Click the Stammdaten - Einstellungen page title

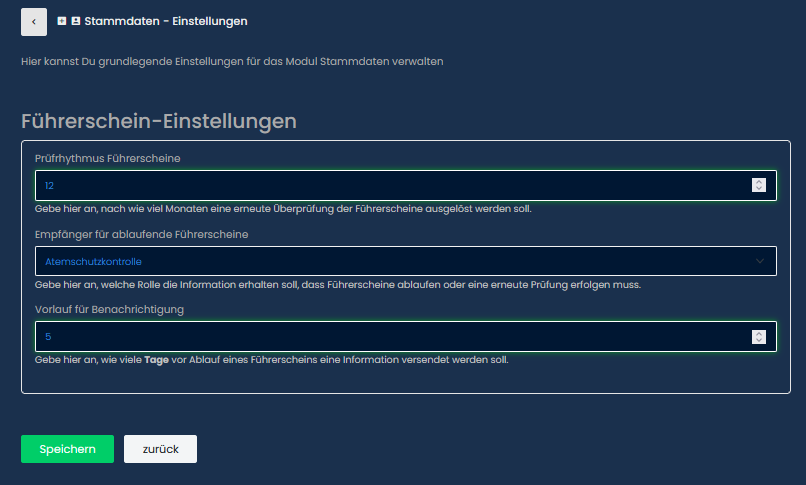(x=166, y=21)
